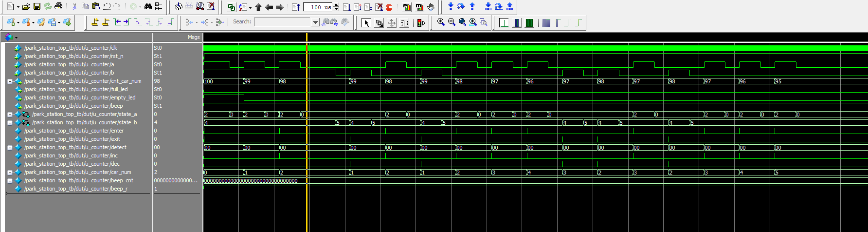Select the u_counter/full_led signal
The image size is (868, 232).
76,89
